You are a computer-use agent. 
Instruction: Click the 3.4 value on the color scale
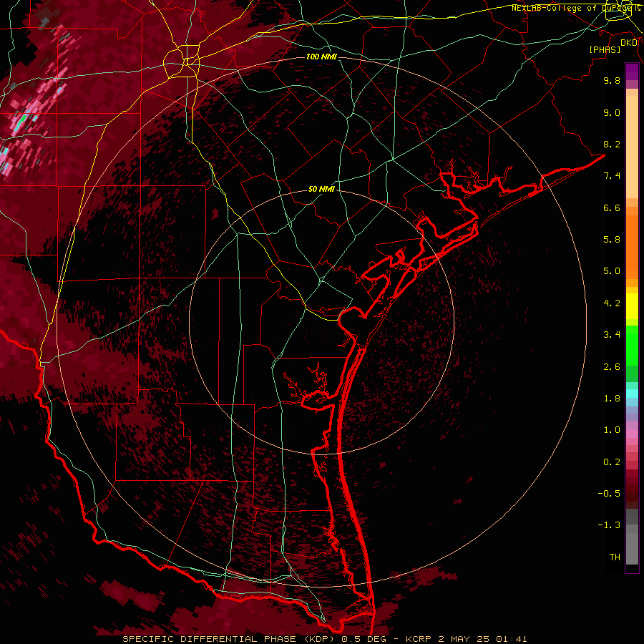pos(612,335)
